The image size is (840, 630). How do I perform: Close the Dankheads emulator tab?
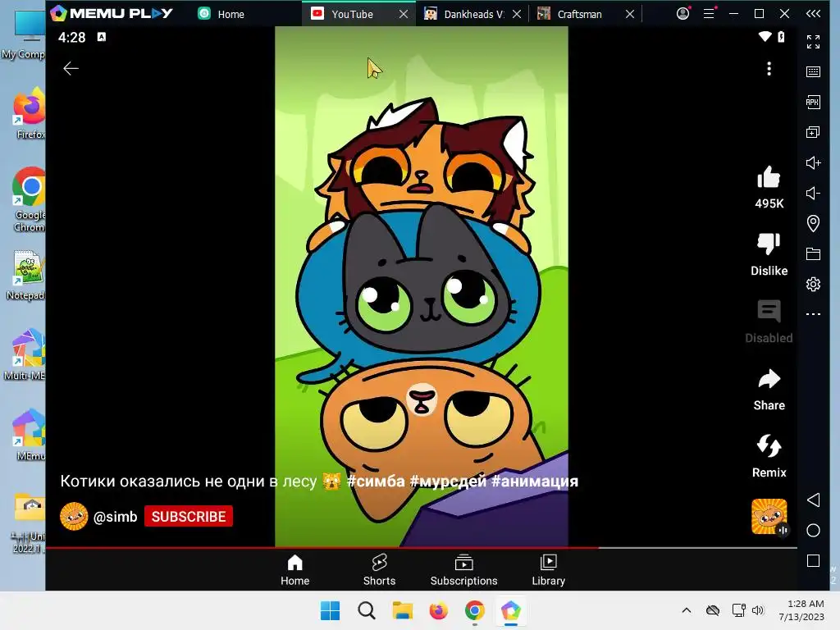tap(517, 15)
